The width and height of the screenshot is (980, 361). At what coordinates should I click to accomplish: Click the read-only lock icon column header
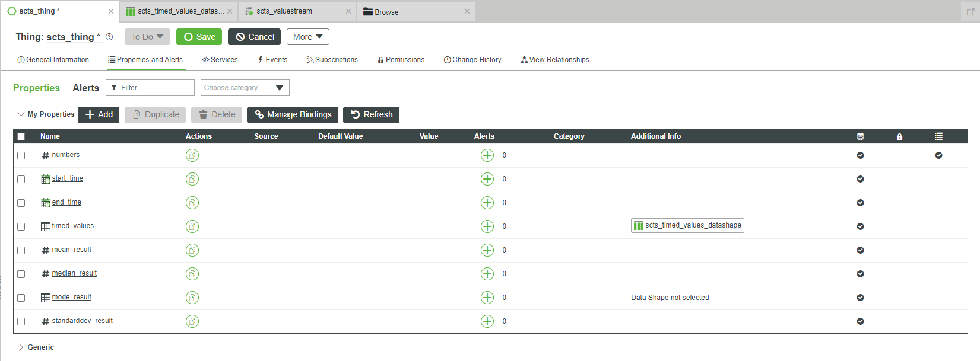pos(899,136)
